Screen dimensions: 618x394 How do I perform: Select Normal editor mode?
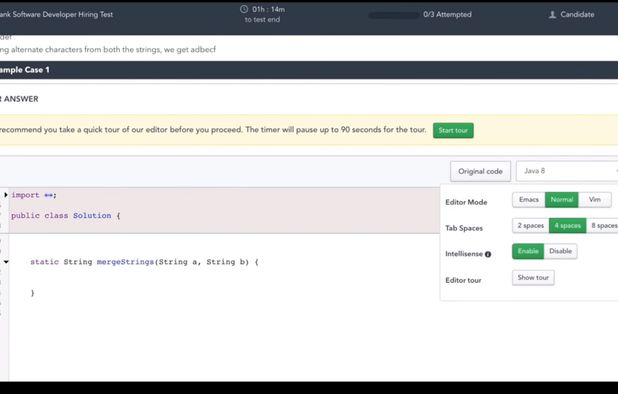pyautogui.click(x=562, y=200)
